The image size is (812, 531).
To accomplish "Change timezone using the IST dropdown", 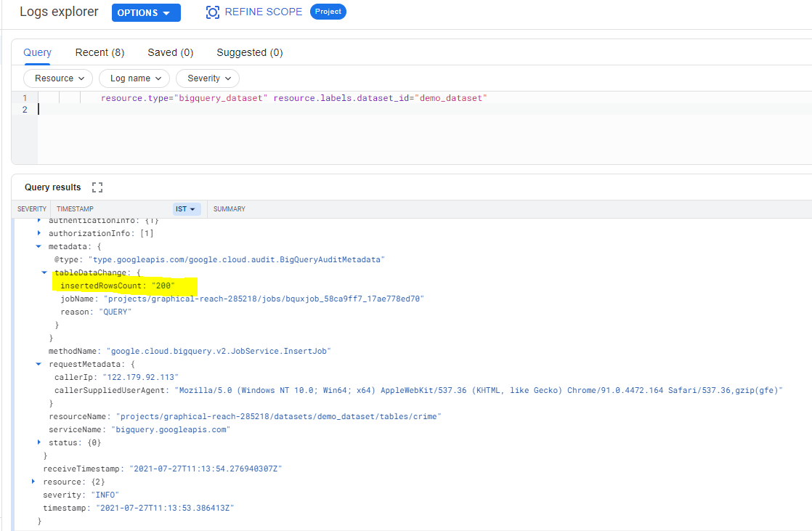I will pyautogui.click(x=187, y=208).
